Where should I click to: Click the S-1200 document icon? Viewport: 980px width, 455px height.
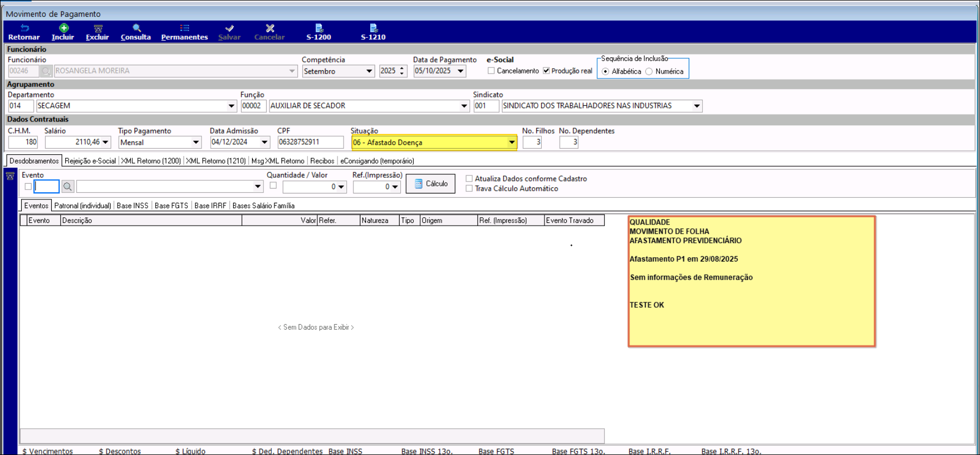[319, 28]
